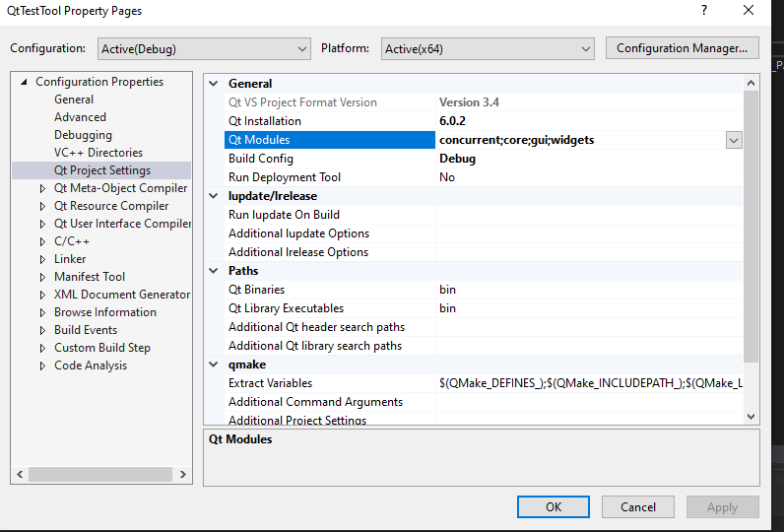Click the Debug Build Config value
784x532 pixels.
[458, 159]
